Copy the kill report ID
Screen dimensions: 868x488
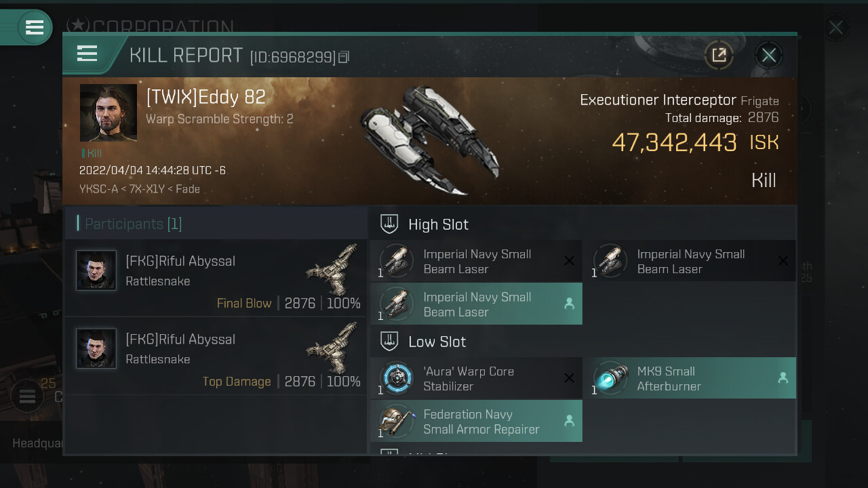coord(344,58)
